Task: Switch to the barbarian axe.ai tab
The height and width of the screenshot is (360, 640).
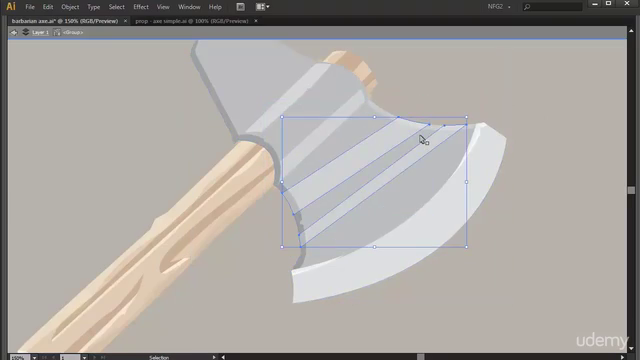Action: (x=65, y=21)
